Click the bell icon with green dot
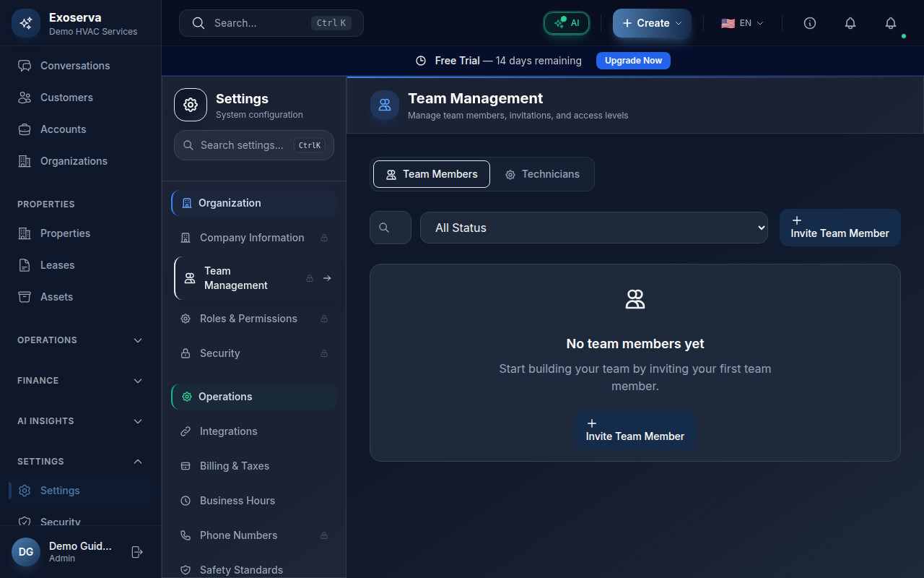The image size is (924, 578). click(891, 23)
